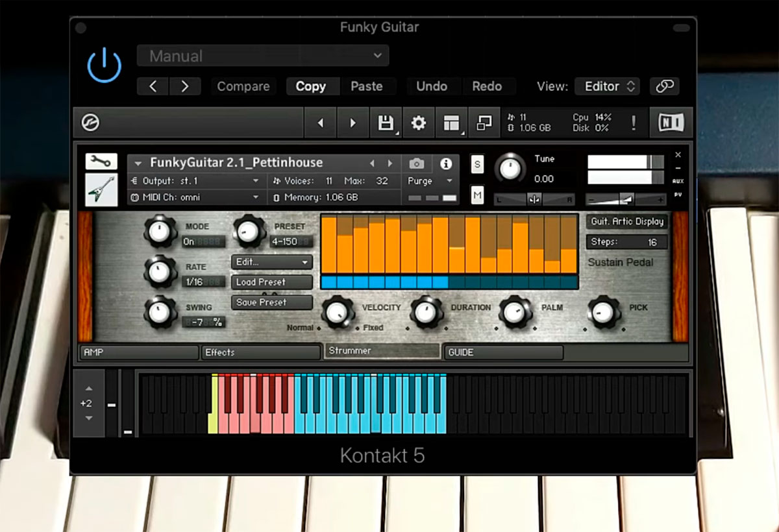Select the Strummer tab
Image resolution: width=779 pixels, height=532 pixels.
(x=382, y=351)
